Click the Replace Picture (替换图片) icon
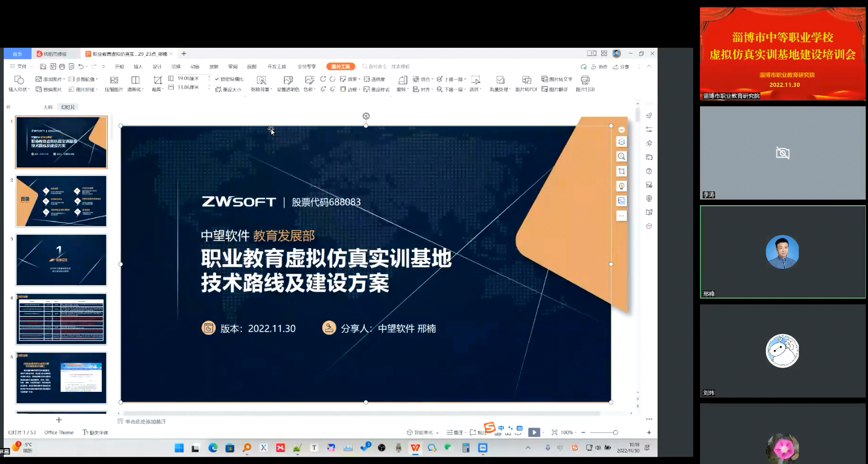This screenshot has width=868, height=464. pos(39,89)
